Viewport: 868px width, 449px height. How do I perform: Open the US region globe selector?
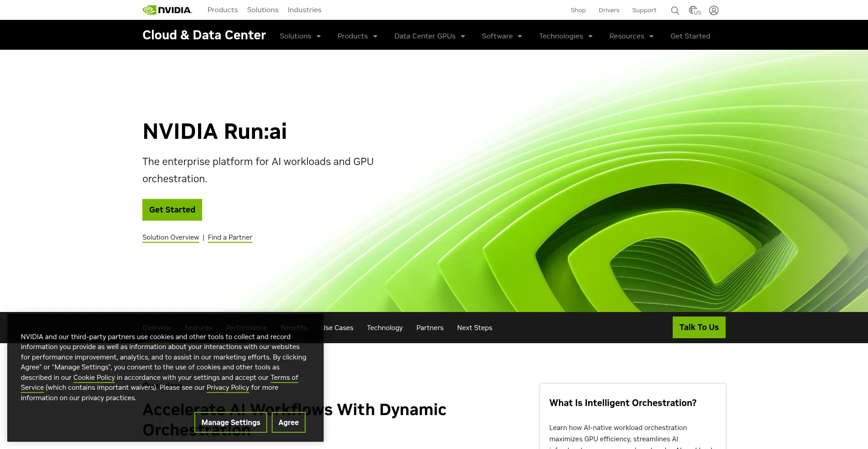pos(695,10)
